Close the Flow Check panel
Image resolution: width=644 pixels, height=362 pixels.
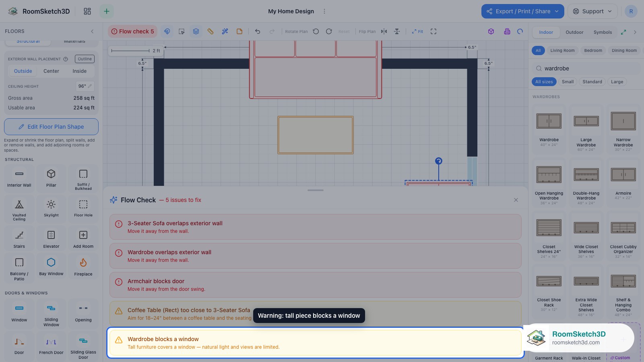516,200
